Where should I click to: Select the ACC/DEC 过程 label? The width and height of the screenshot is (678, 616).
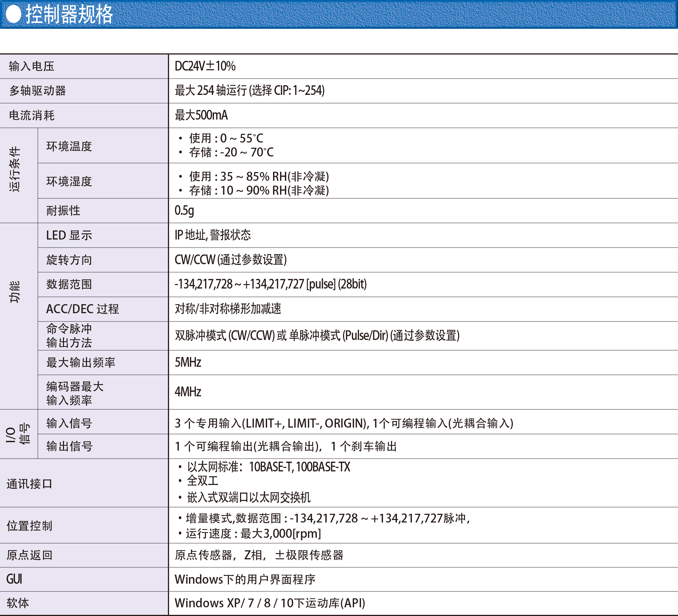(x=83, y=309)
